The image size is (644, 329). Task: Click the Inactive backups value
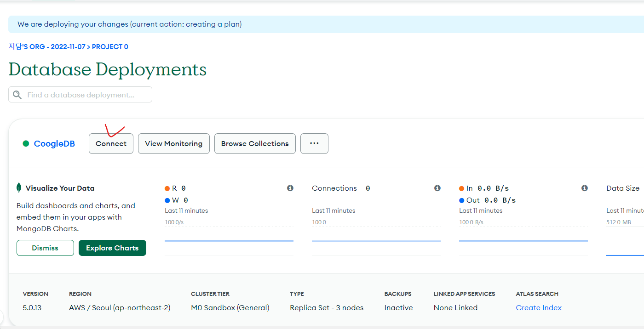[399, 307]
